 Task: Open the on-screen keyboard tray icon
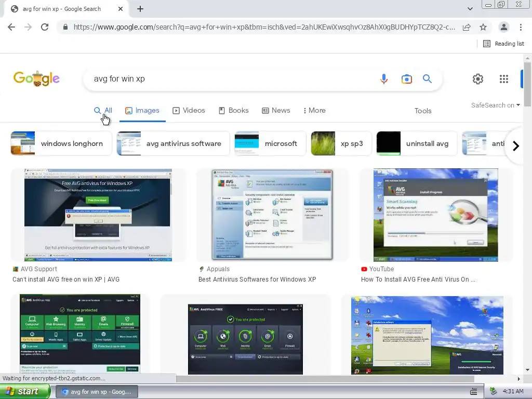click(x=474, y=392)
